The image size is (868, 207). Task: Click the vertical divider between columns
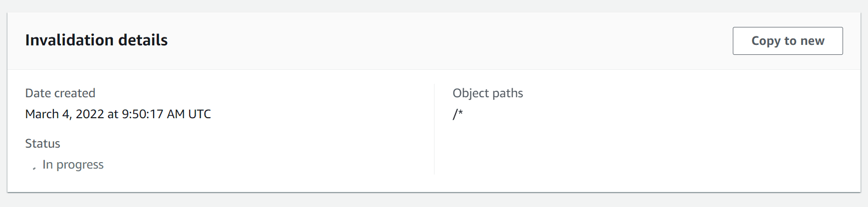434,129
